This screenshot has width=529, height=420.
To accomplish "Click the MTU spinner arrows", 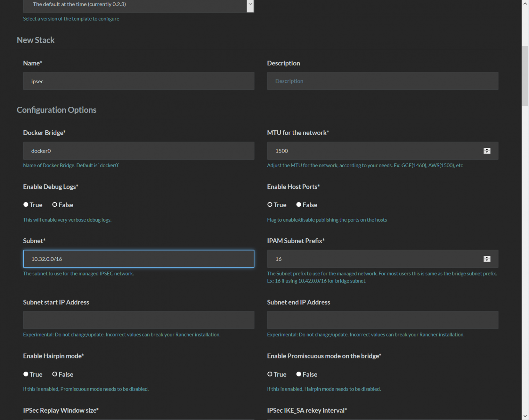I will coord(487,151).
